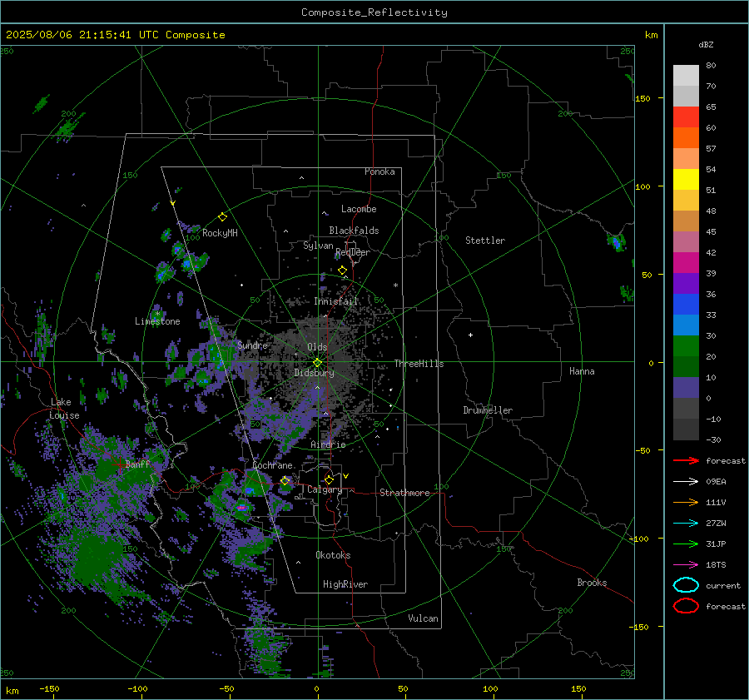This screenshot has height=700, width=749.
Task: Click the RockyMH label
Action: (220, 233)
